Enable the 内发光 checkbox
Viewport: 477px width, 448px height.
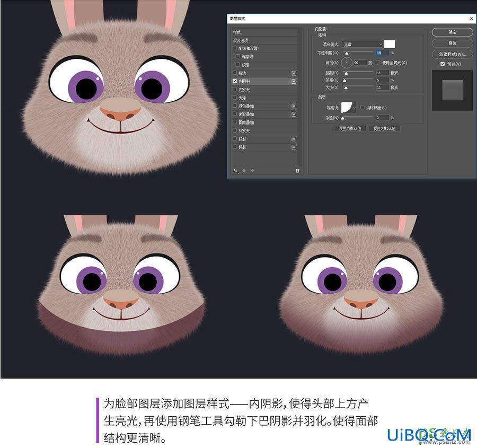point(235,89)
